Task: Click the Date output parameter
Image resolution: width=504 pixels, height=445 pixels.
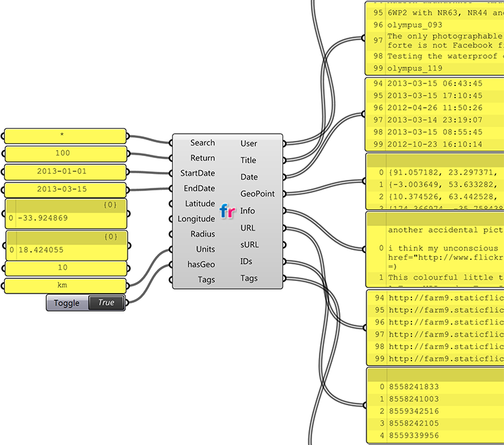Action: [249, 177]
